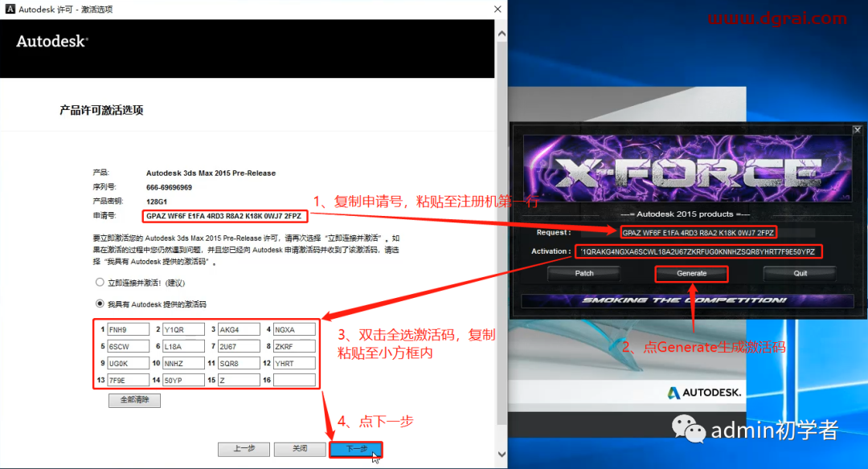Click the 产品许可激活选项 page heading
Screen dimensions: 868x469
pyautogui.click(x=101, y=111)
